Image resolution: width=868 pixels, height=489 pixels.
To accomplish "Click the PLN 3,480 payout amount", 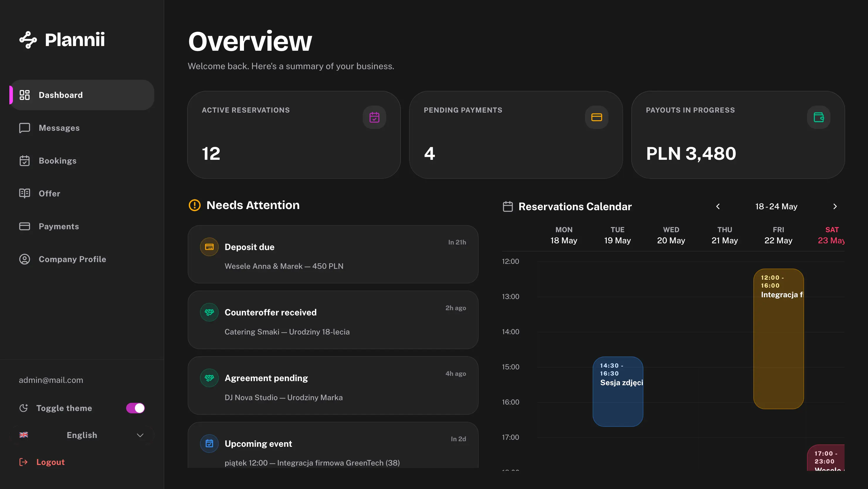I will click(691, 154).
